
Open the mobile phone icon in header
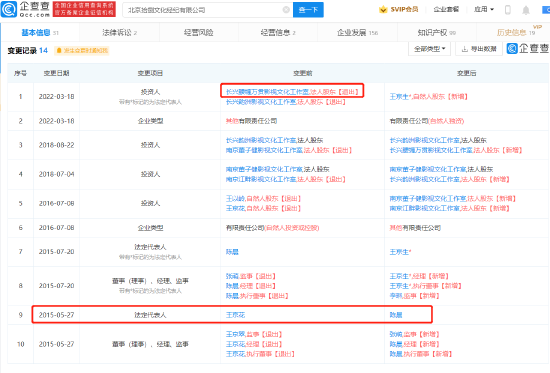tap(508, 10)
